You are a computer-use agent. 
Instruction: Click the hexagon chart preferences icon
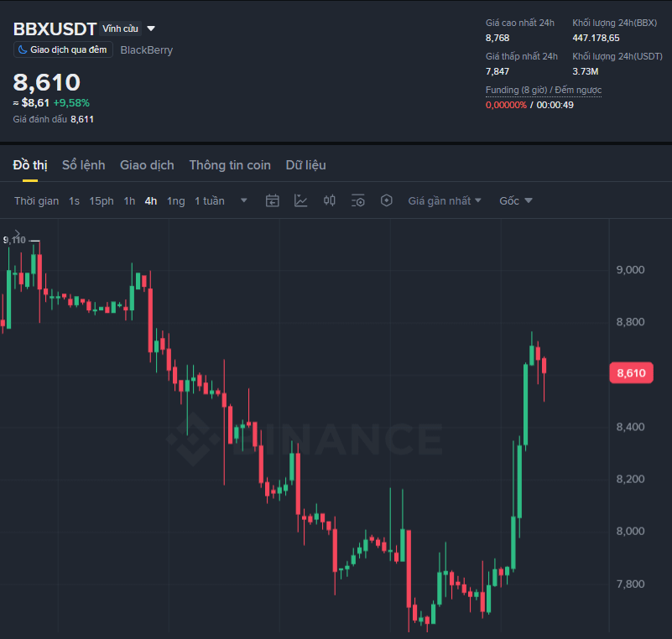pos(386,200)
